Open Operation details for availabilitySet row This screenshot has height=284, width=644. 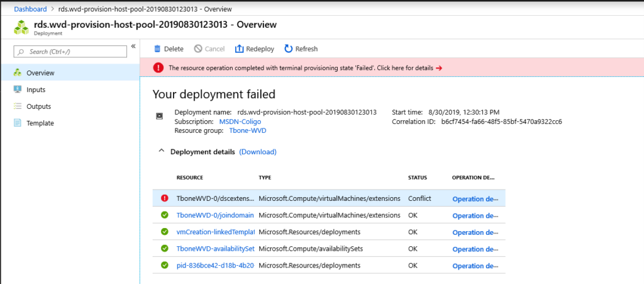[x=475, y=249]
